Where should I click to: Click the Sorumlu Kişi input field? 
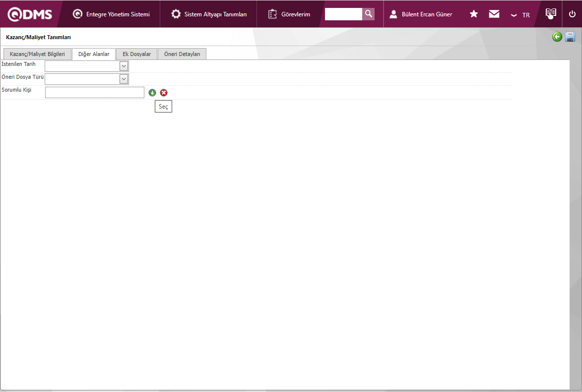(x=95, y=92)
